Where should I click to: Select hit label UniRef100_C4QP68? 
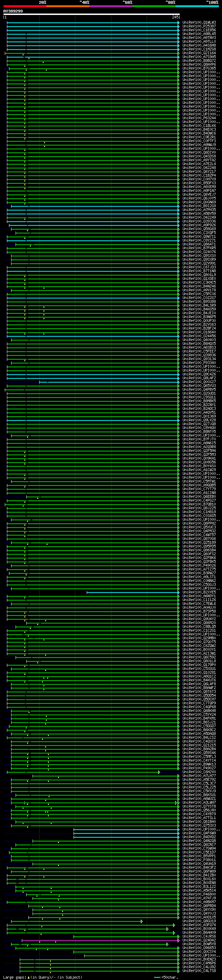click(x=199, y=706)
